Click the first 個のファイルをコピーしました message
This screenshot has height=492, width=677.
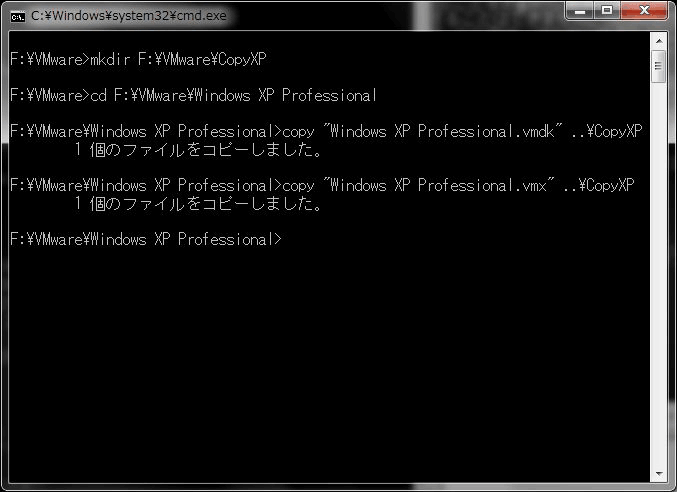[198, 150]
